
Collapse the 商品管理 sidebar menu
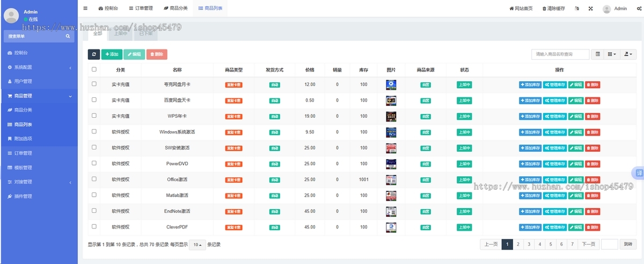coord(39,96)
